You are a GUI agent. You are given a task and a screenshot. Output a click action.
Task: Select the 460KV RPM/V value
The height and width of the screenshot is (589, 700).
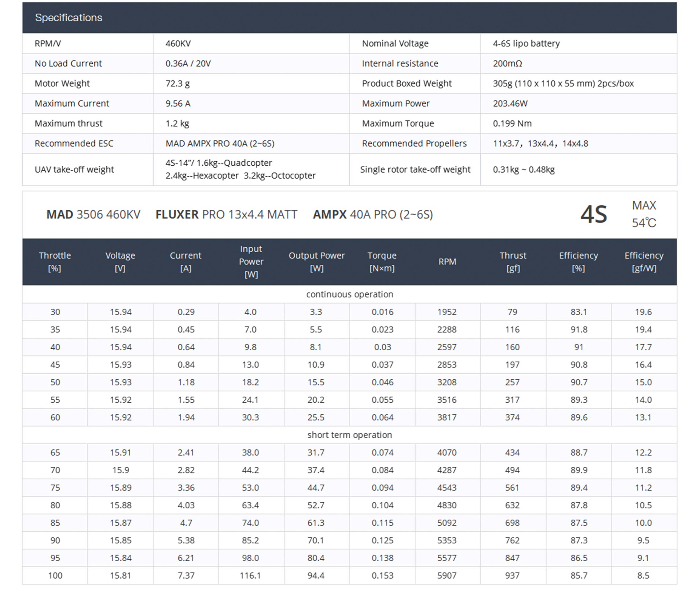point(178,43)
